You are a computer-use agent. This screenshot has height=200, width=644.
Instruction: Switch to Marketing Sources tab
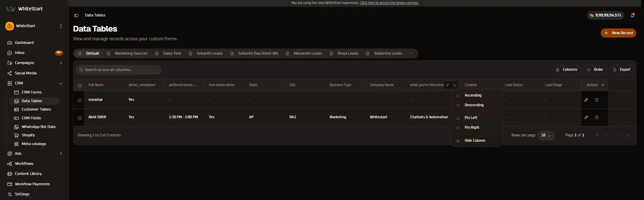[127, 53]
